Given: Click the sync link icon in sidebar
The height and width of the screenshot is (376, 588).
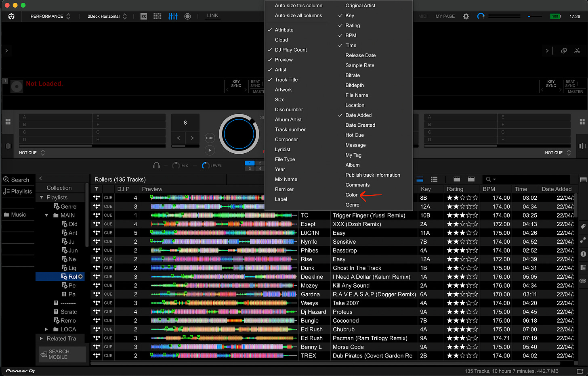Looking at the screenshot, I should 583,281.
